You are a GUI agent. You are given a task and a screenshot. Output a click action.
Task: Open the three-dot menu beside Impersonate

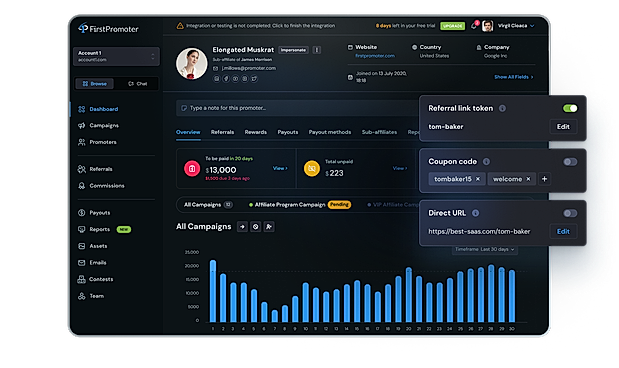(316, 50)
